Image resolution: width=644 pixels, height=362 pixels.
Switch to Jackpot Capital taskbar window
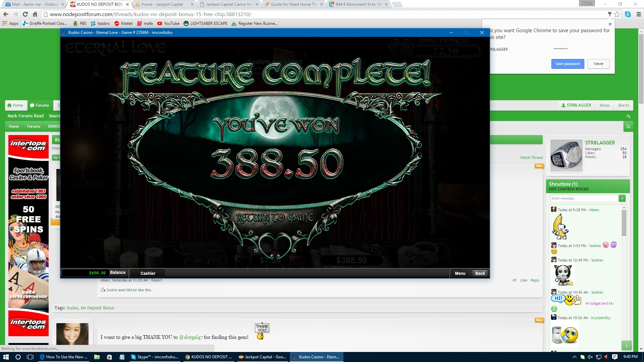[263, 357]
